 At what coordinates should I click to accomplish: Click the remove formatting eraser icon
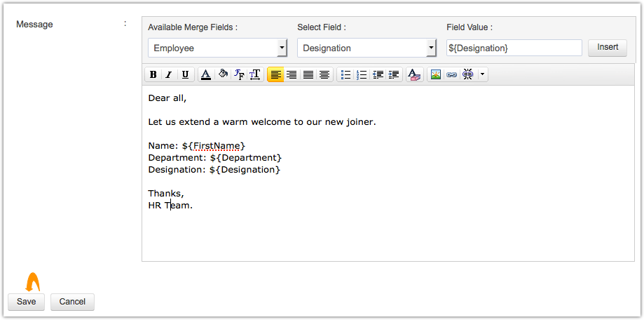tap(414, 74)
